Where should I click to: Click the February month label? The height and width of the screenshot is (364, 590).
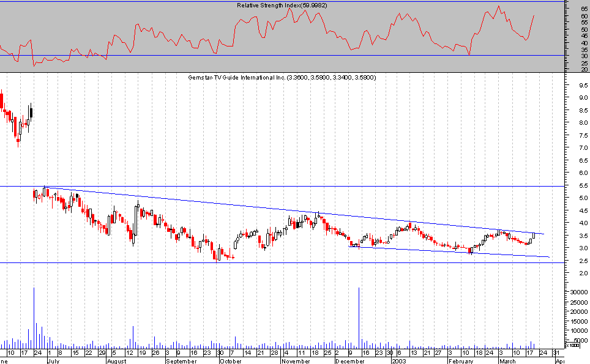(461, 361)
